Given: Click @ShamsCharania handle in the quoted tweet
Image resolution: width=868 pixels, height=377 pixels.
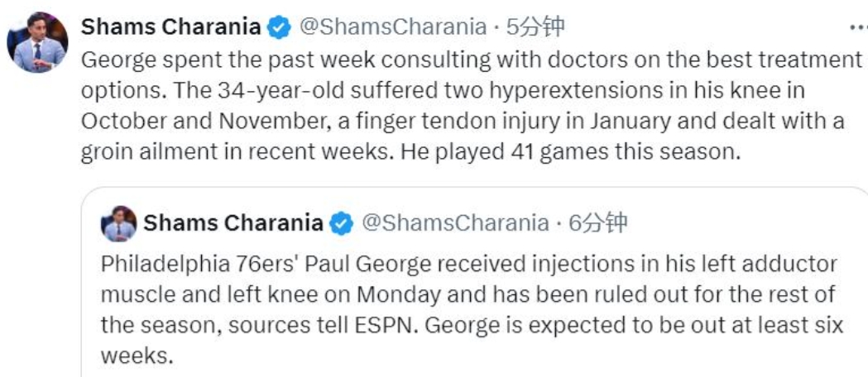Looking at the screenshot, I should tap(455, 223).
